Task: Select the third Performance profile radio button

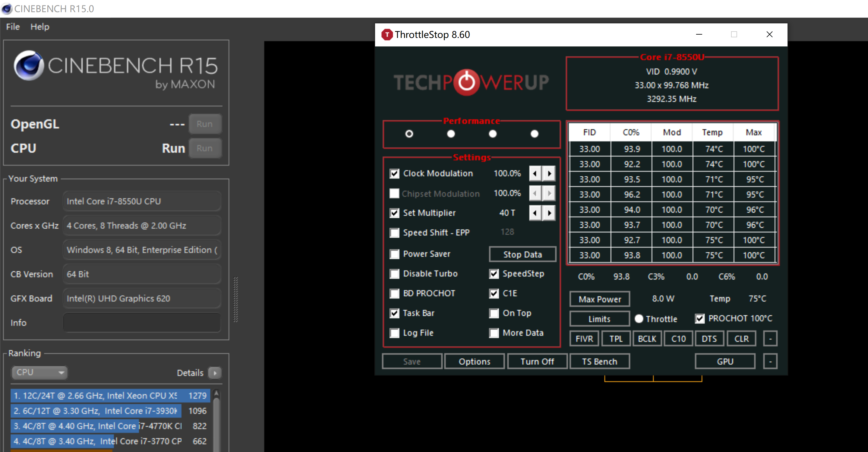Action: pos(493,134)
